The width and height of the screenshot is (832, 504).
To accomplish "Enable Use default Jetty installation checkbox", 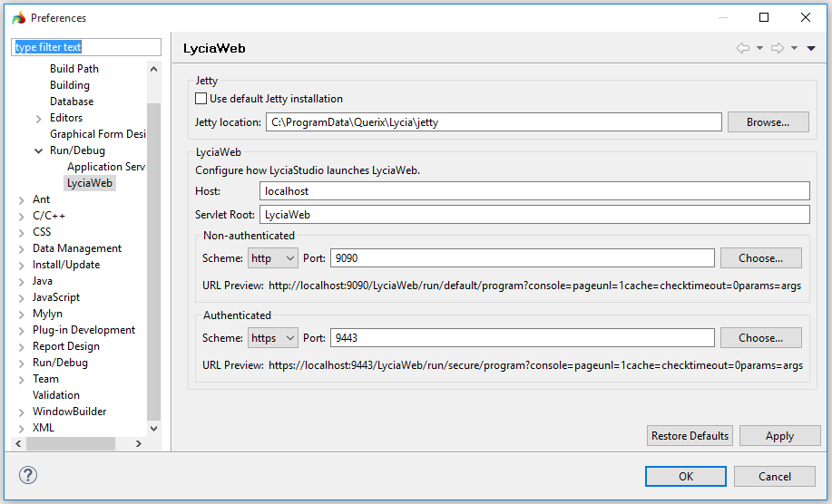I will 201,99.
